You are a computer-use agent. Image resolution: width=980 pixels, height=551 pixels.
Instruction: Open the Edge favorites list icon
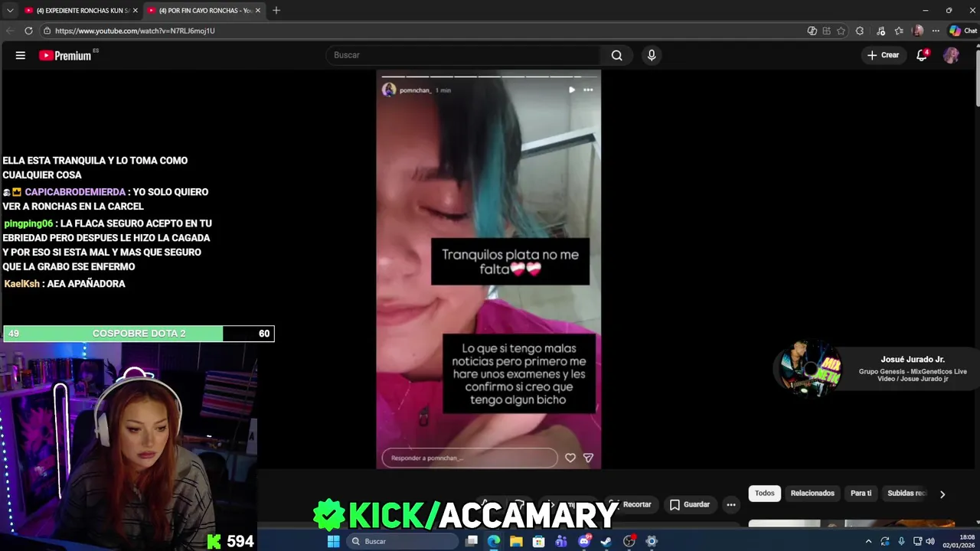click(x=898, y=31)
